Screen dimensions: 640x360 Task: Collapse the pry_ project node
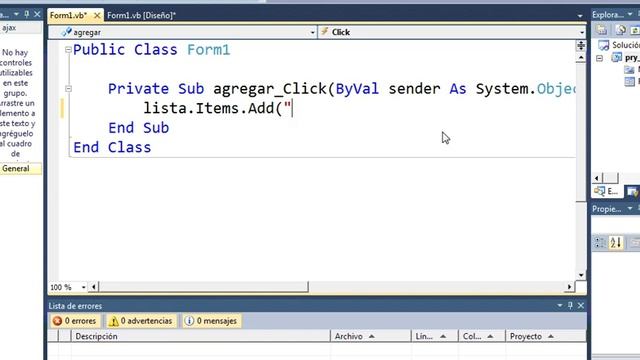pyautogui.click(x=599, y=58)
